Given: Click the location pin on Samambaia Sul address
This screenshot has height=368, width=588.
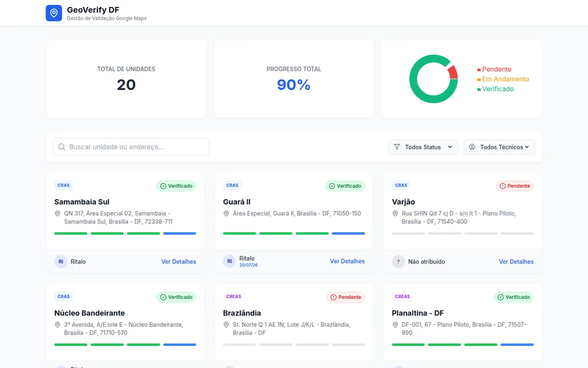Looking at the screenshot, I should coord(57,214).
